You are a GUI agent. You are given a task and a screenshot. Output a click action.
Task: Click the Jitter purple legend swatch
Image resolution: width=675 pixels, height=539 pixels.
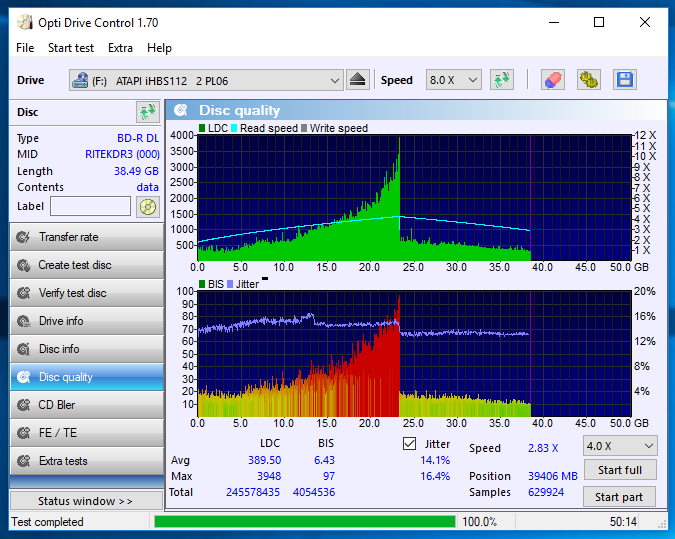tap(230, 284)
